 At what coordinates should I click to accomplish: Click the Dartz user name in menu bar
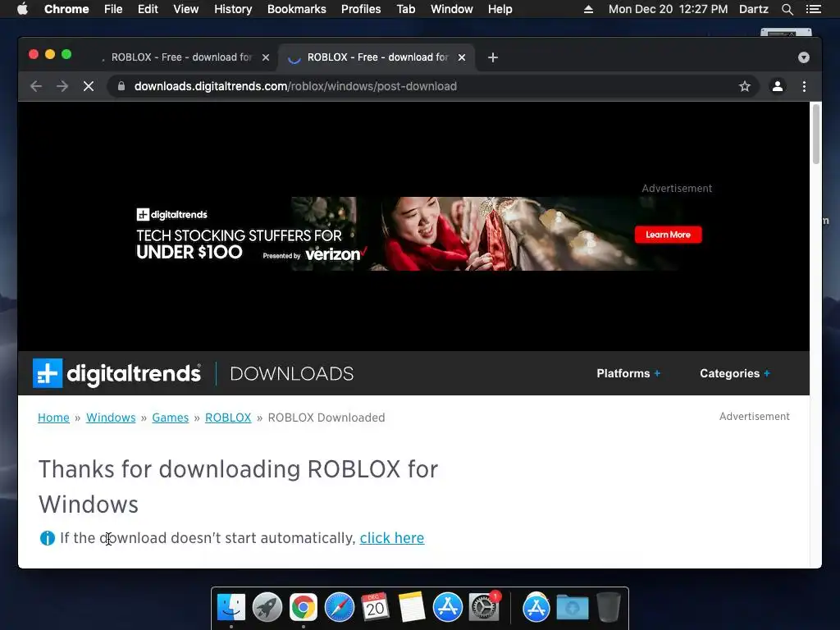tap(753, 9)
